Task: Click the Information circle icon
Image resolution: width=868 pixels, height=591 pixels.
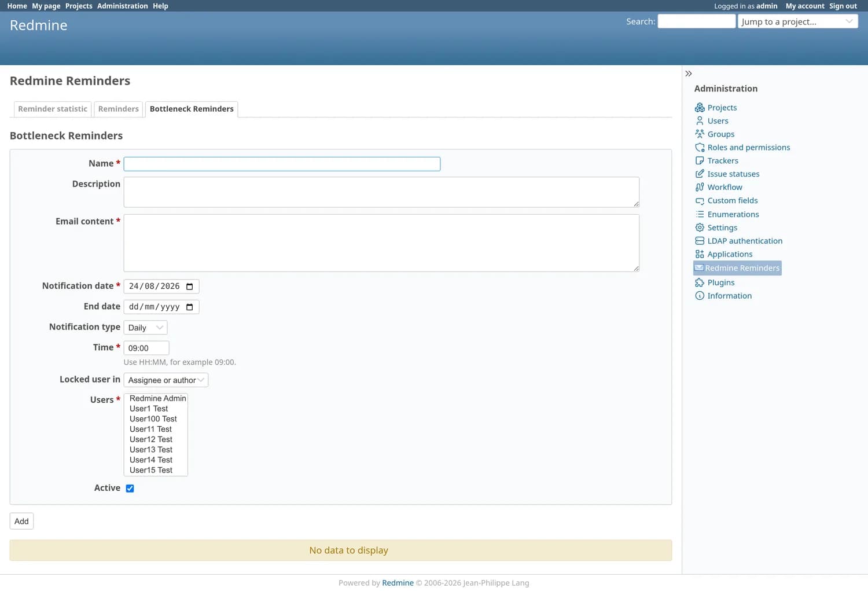Action: click(x=700, y=296)
